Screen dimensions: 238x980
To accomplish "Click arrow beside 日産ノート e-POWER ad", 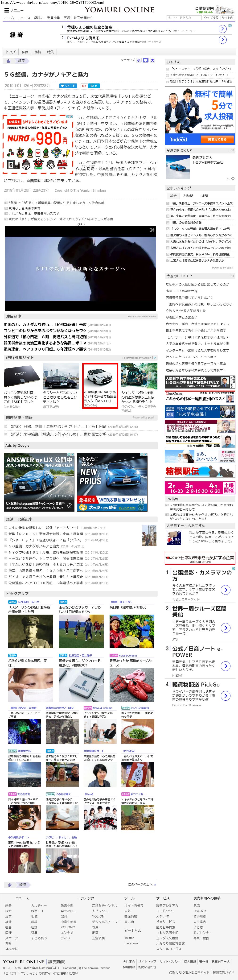I will coord(226,666).
